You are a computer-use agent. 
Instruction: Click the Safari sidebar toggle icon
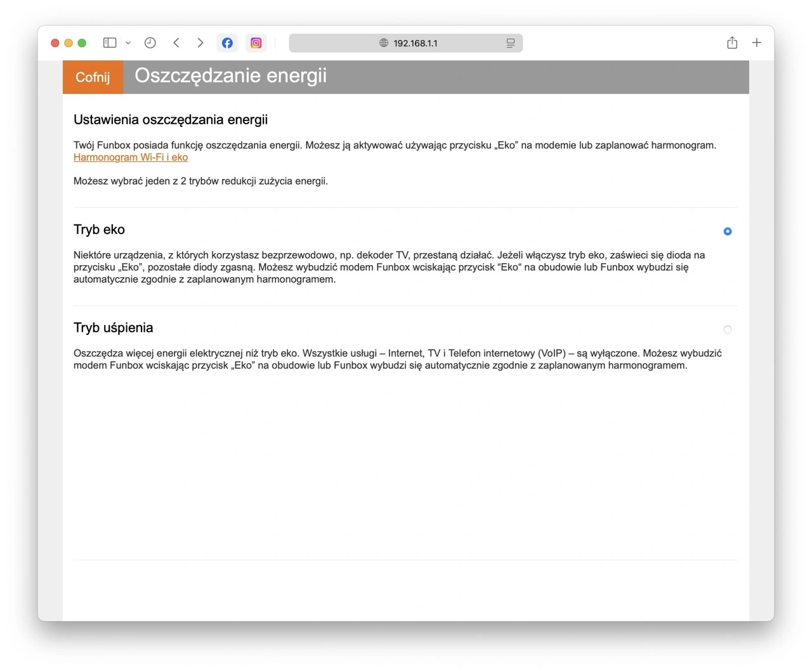(x=110, y=43)
